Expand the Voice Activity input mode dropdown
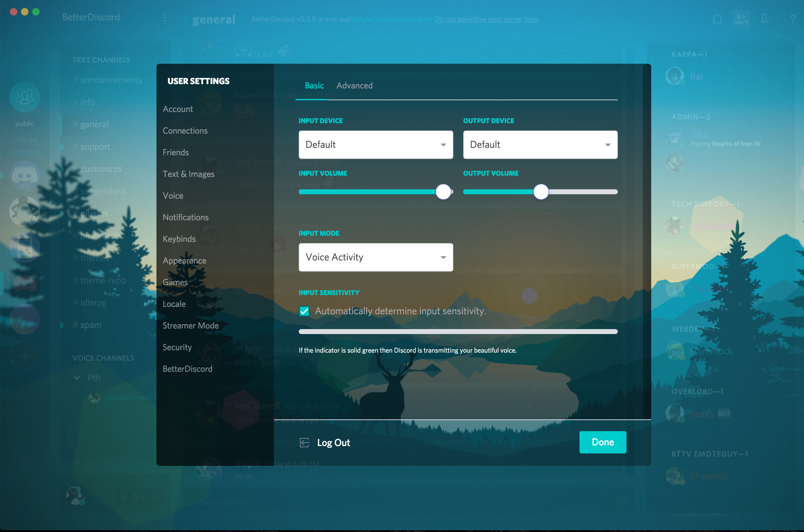Image resolution: width=804 pixels, height=532 pixels. point(375,258)
